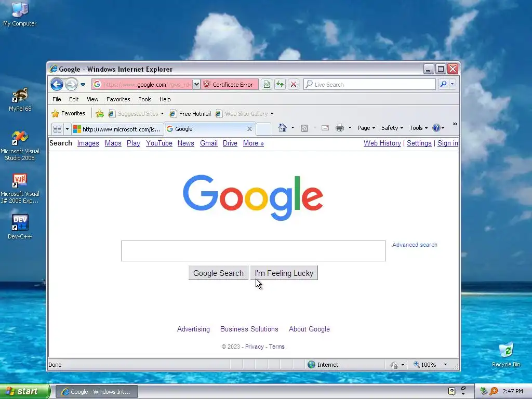Open the Page command bar menu

[366, 128]
